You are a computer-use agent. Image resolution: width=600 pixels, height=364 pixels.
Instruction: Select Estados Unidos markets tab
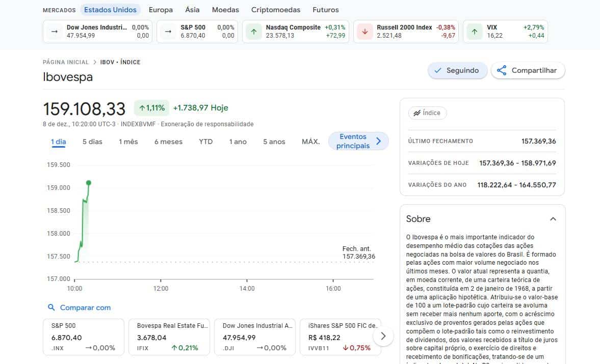tap(110, 10)
